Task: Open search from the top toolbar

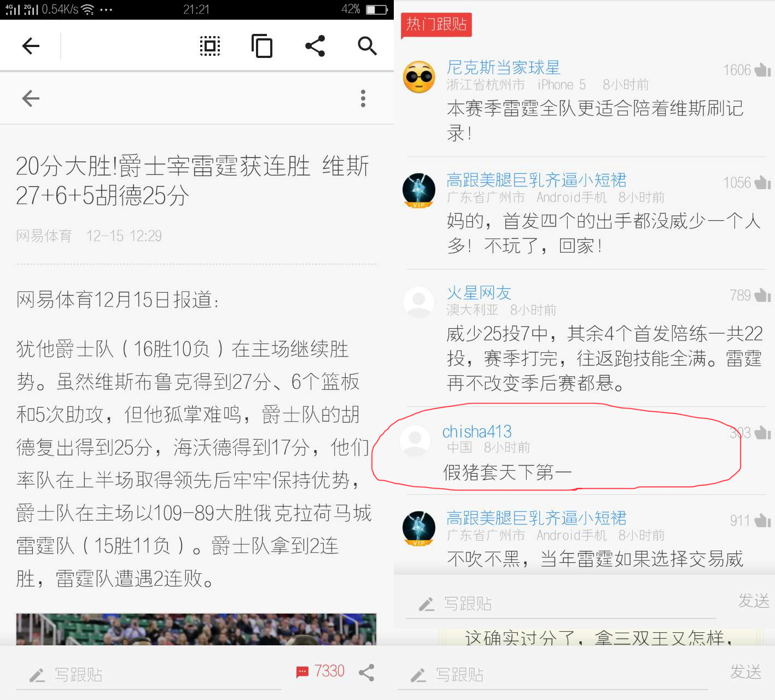Action: [367, 46]
